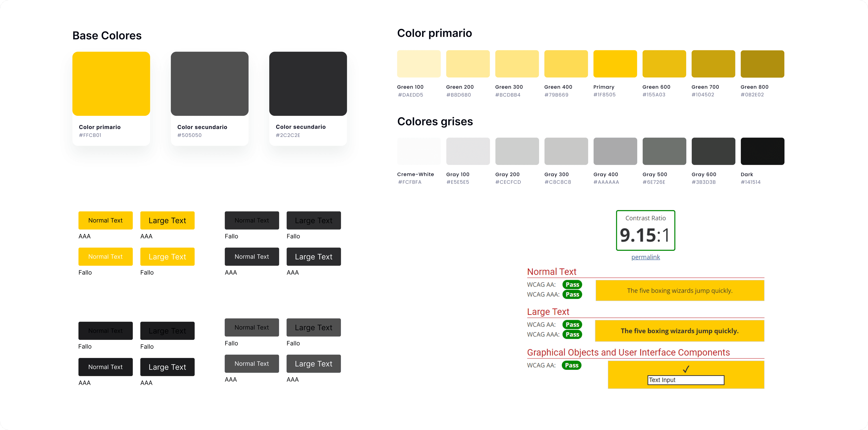Screen dimensions: 868x430
Task: Choose the Gray 300 swatch
Action: click(x=566, y=151)
